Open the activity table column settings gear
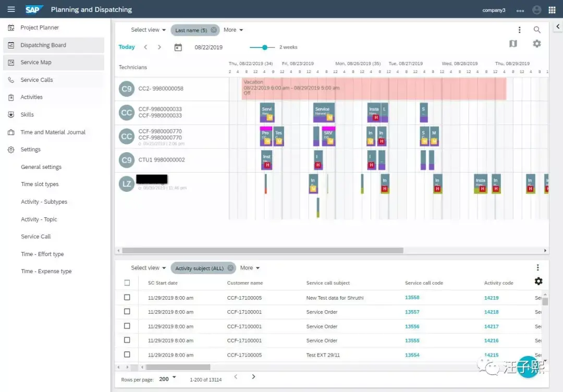The width and height of the screenshot is (563, 392). pyautogui.click(x=538, y=281)
